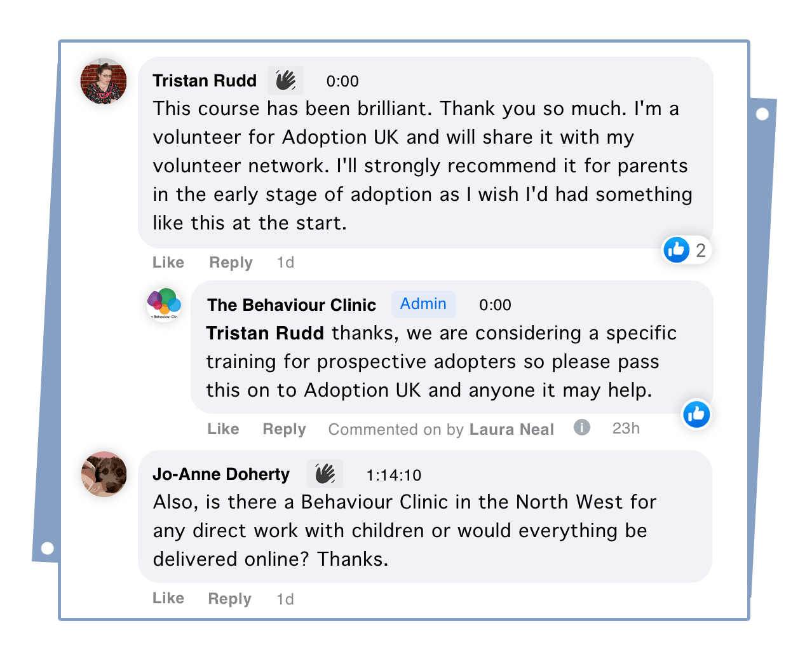The height and width of the screenshot is (656, 812).
Task: Click the Admin badge on the reply
Action: point(423,304)
